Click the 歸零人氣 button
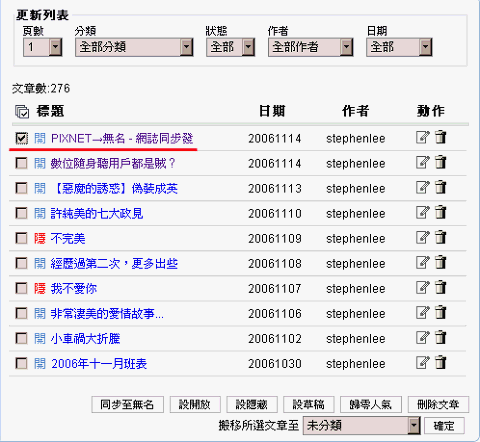This screenshot has width=480, height=442. [371, 405]
